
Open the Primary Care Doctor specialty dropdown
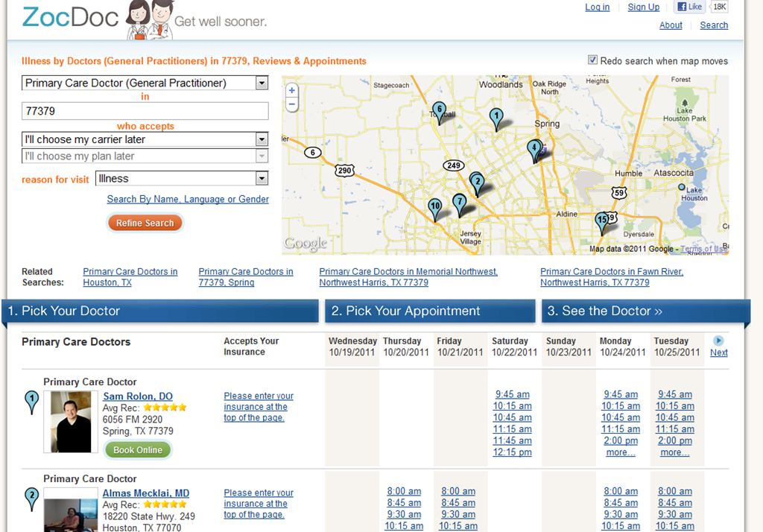(x=145, y=83)
